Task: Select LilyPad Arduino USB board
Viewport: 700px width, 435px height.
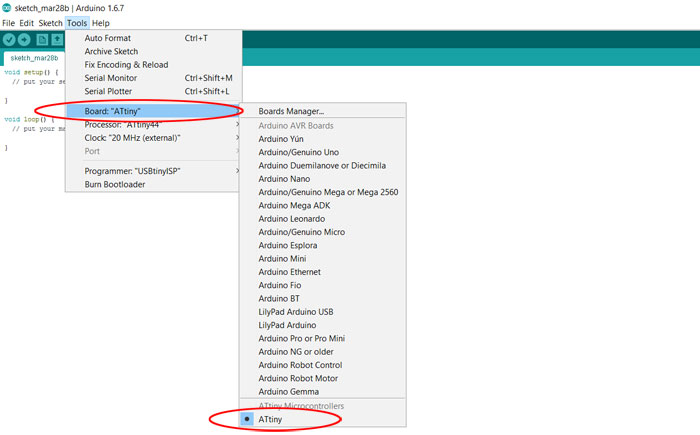Action: [x=323, y=312]
